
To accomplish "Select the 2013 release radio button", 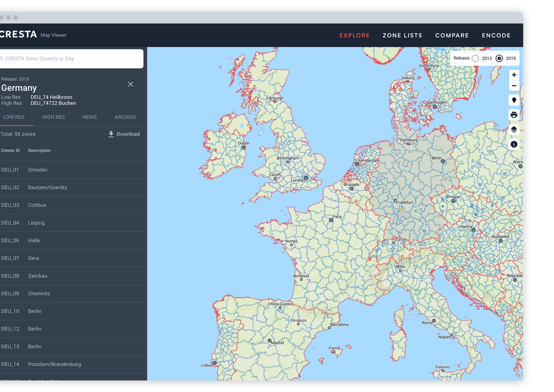I will point(475,59).
